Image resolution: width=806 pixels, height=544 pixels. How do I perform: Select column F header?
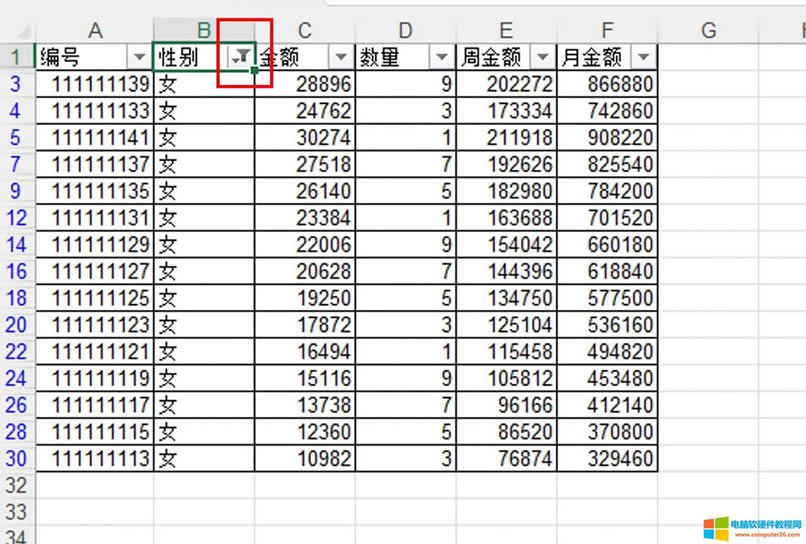[607, 31]
